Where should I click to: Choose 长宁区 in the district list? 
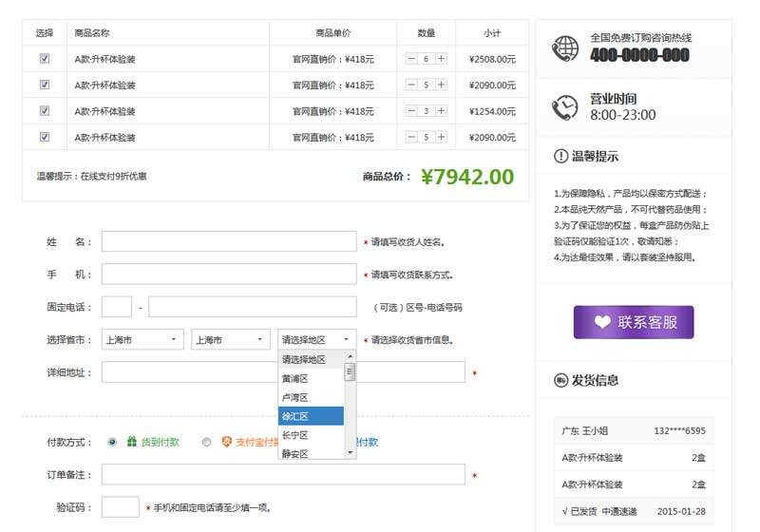click(x=311, y=434)
